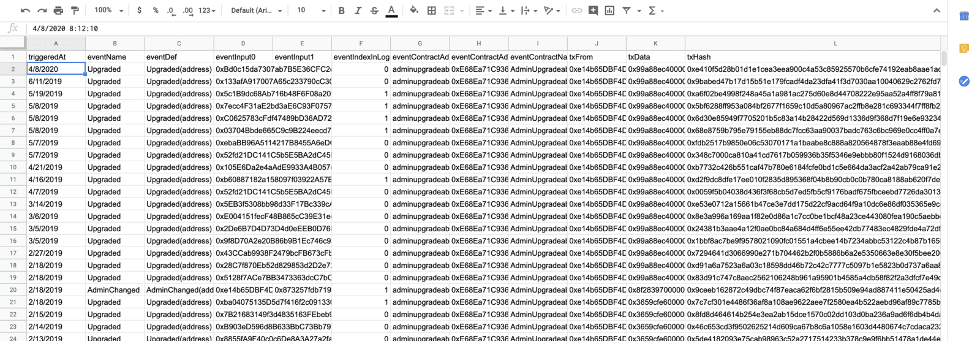This screenshot has height=341, width=980.
Task: Click the vertical scrollbar thumb
Action: pyautogui.click(x=944, y=58)
